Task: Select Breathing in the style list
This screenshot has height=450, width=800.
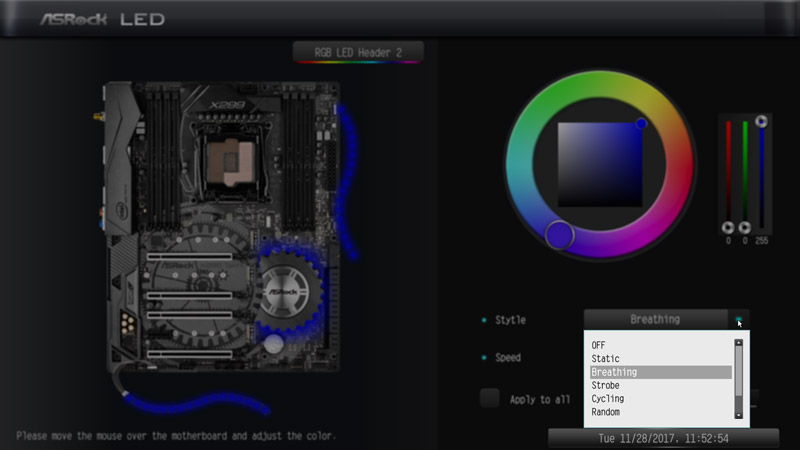Action: pos(661,372)
